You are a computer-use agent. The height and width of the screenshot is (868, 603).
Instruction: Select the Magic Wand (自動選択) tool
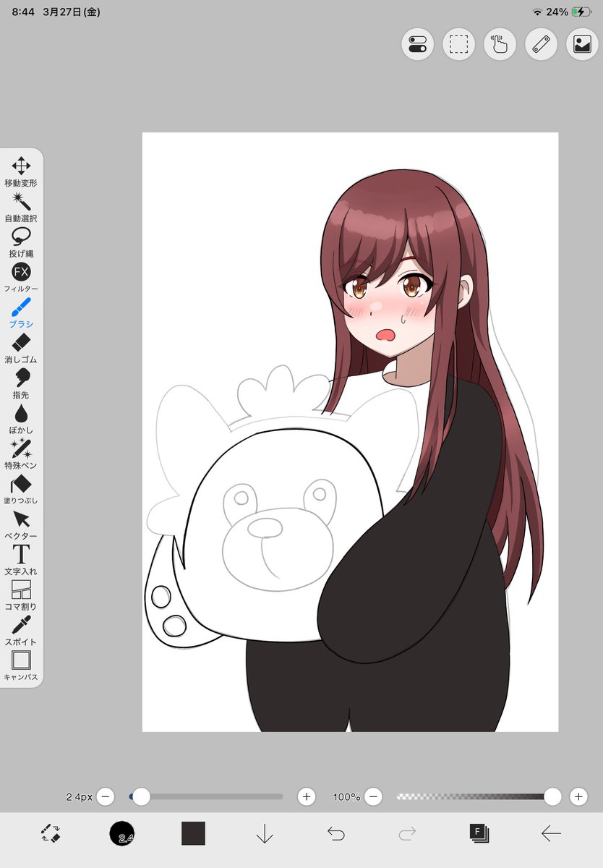pyautogui.click(x=21, y=207)
